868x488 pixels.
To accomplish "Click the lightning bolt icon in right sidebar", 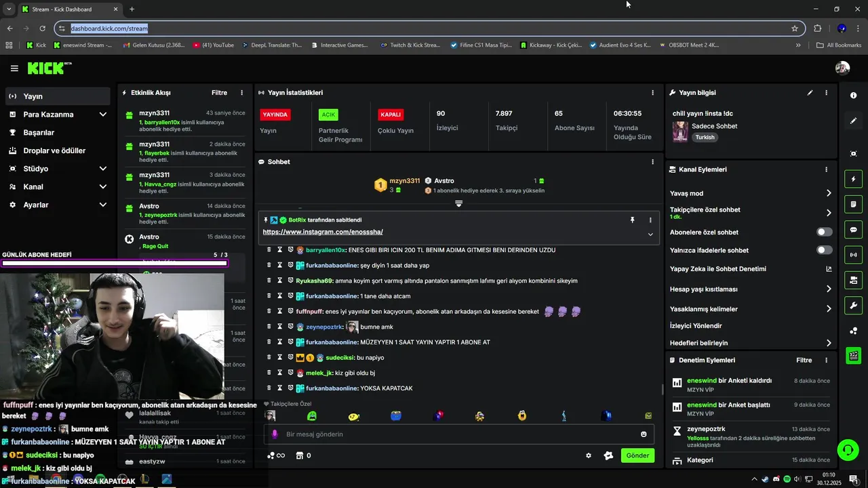I will 853,180.
